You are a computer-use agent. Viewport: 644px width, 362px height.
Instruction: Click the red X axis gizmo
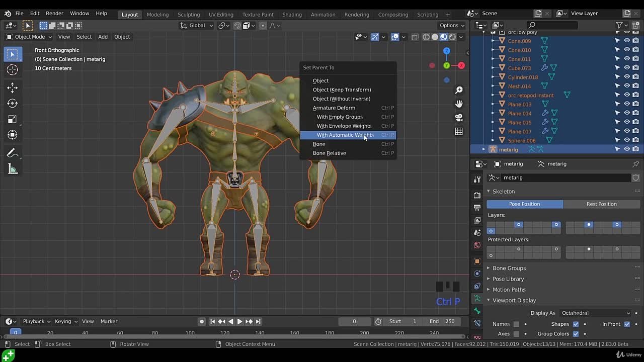click(x=461, y=65)
